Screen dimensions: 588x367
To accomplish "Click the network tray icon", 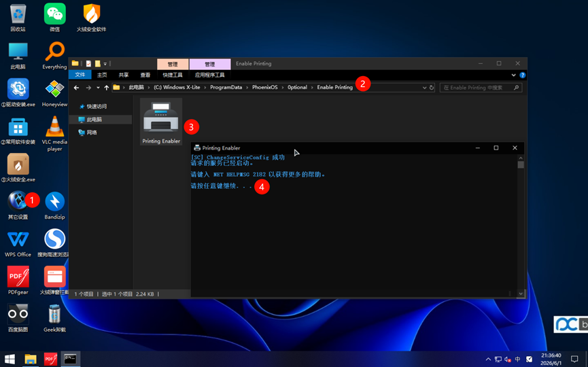I will click(498, 359).
